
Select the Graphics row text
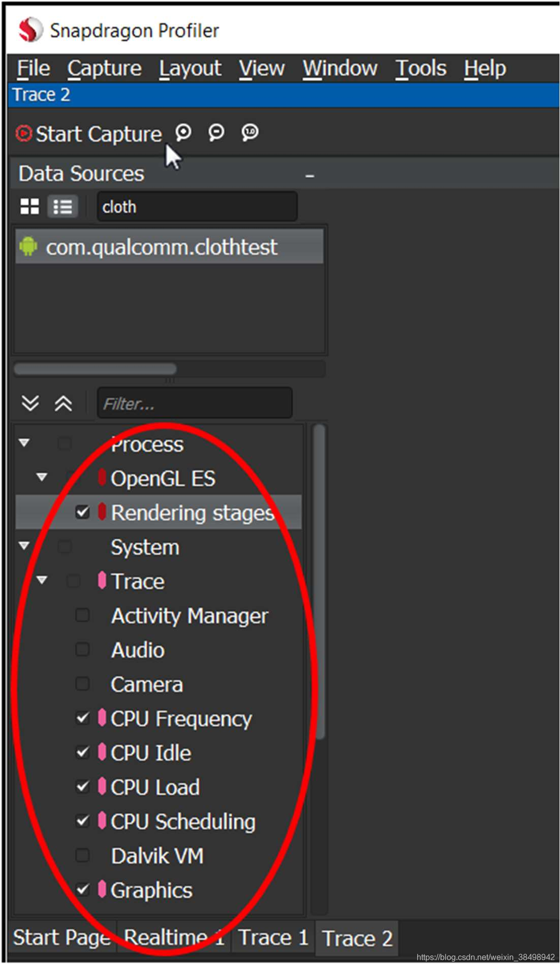(x=151, y=890)
